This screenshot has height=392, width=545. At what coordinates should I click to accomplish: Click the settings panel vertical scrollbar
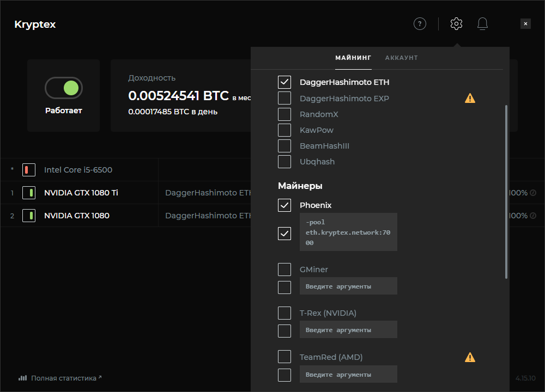pyautogui.click(x=506, y=192)
